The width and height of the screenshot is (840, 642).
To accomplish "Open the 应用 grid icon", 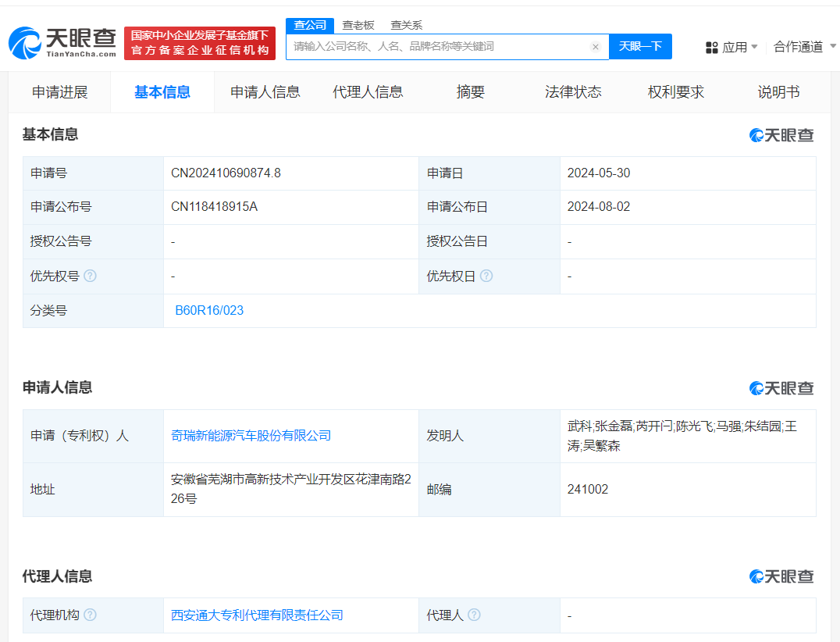I will click(711, 47).
